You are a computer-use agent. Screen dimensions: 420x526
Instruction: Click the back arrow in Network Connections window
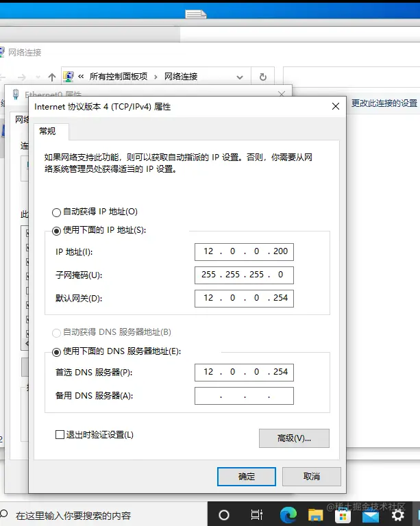click(x=3, y=77)
